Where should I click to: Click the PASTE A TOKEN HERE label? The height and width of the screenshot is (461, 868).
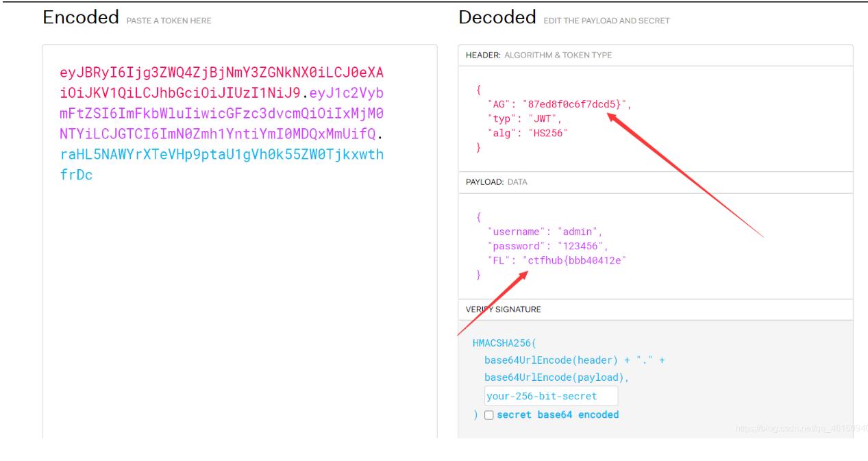pos(169,21)
